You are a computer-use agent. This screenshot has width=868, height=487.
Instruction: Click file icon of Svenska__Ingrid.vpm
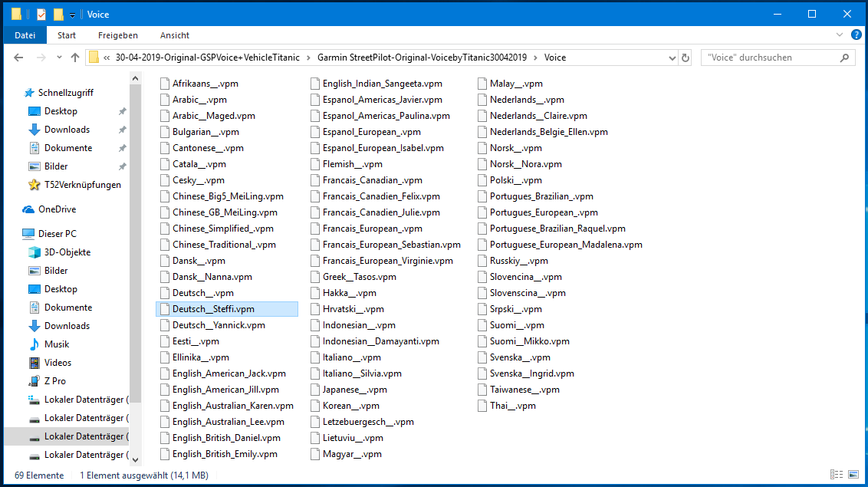click(x=482, y=373)
